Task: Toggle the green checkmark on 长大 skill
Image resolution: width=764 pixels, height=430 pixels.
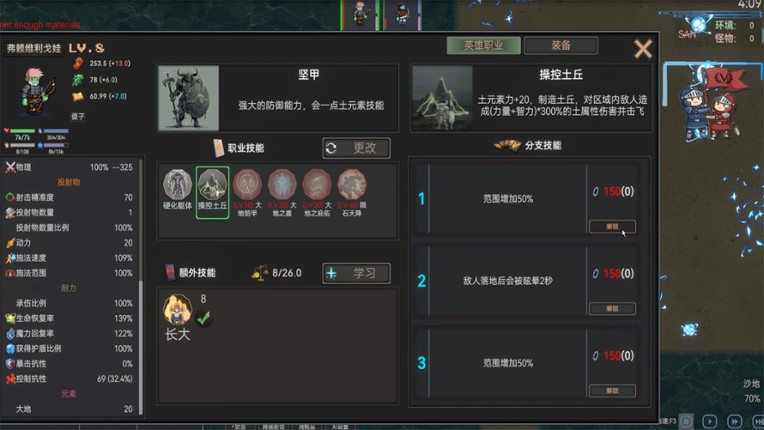Action: [203, 318]
